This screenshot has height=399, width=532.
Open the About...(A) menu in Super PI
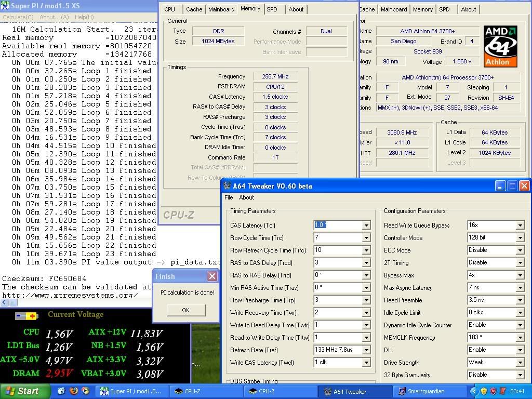pyautogui.click(x=54, y=17)
